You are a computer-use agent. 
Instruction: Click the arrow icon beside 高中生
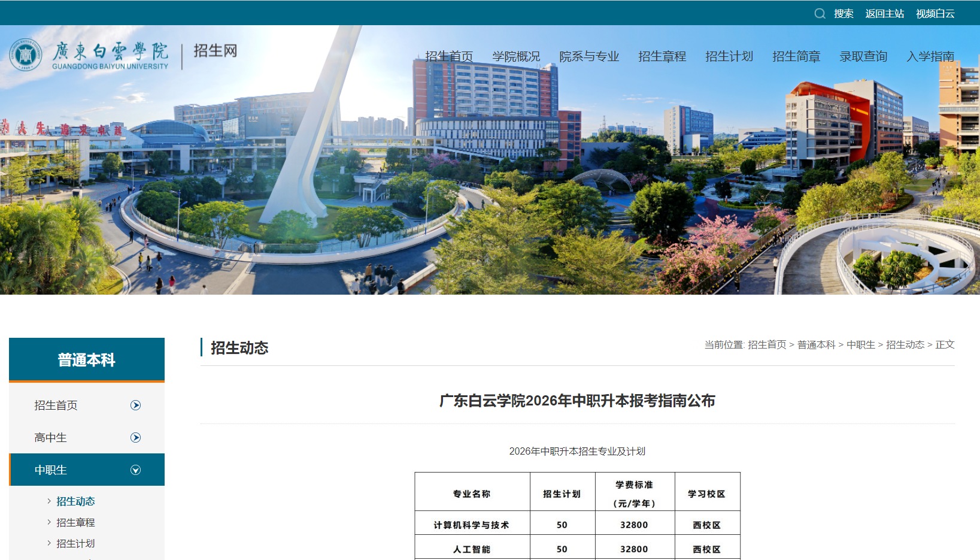point(136,438)
